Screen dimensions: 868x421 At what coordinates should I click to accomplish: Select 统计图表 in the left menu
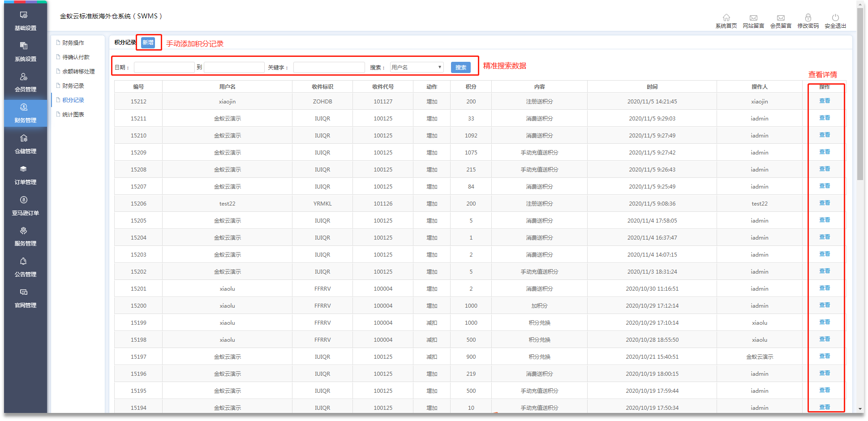73,115
